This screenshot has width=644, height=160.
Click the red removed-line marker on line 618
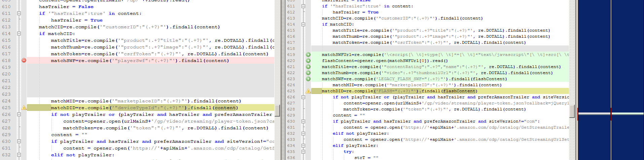(x=24, y=61)
